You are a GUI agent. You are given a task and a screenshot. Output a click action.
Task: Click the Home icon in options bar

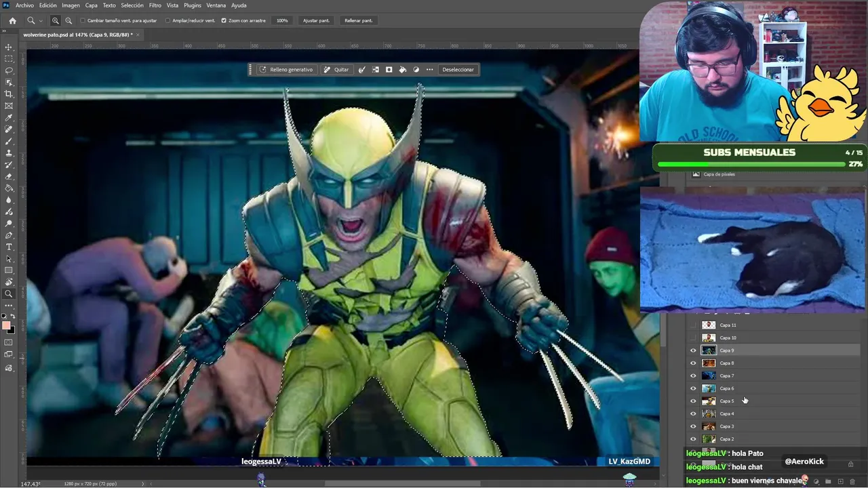(12, 20)
